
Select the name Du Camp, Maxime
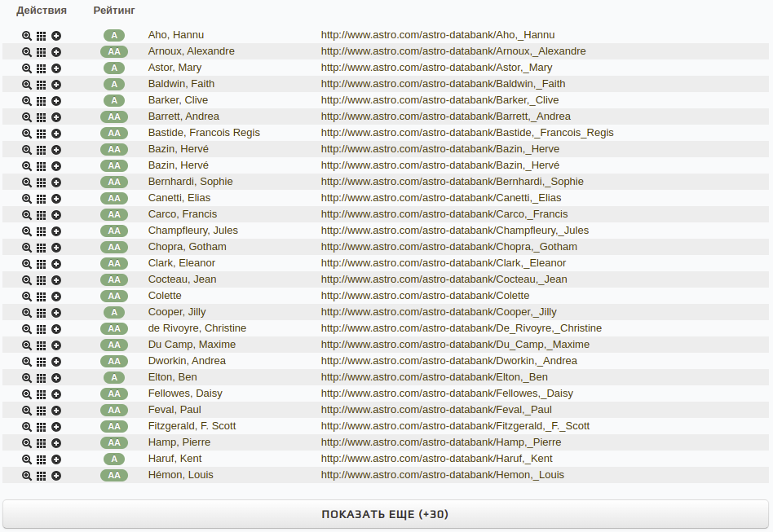192,345
